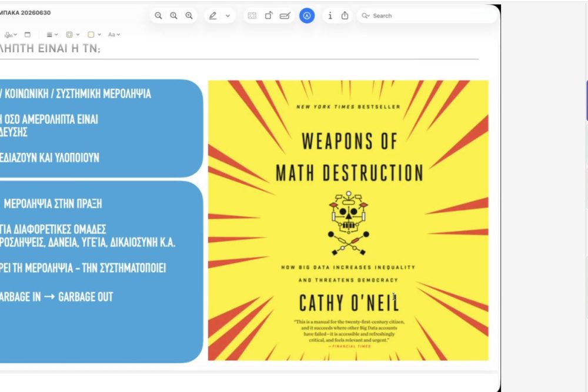Click the window title 'ΜΠΑΚΑ 20260630'

pos(25,13)
